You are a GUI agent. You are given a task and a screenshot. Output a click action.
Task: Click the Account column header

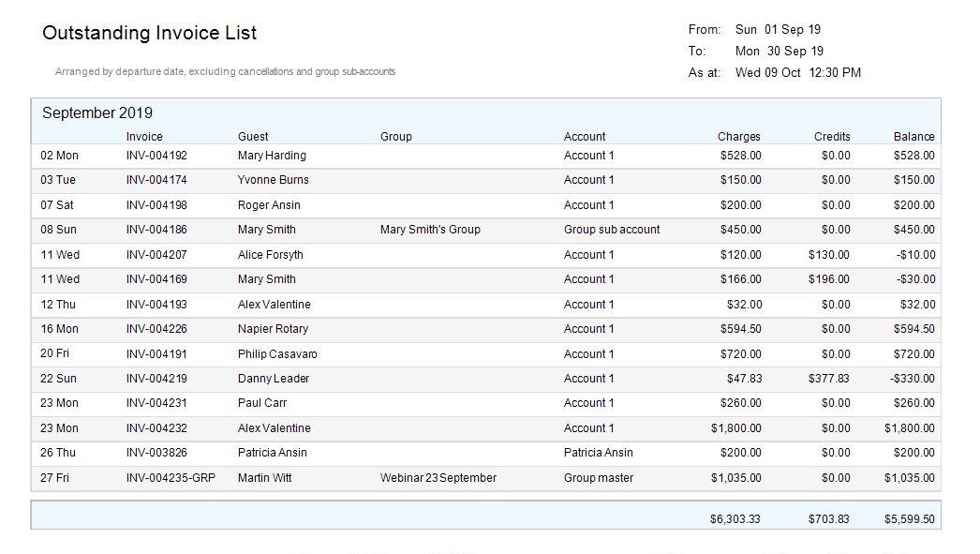[585, 136]
